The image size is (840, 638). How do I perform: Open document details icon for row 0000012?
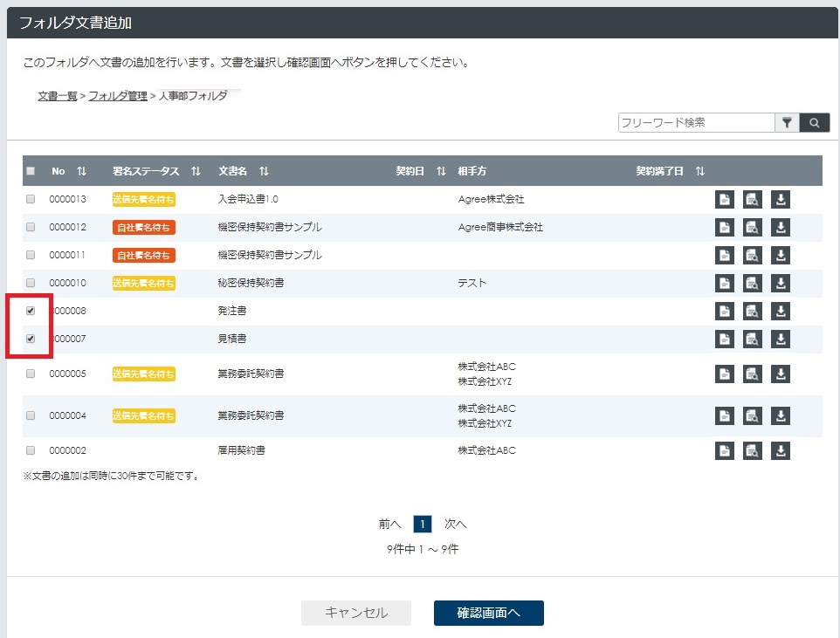(725, 227)
